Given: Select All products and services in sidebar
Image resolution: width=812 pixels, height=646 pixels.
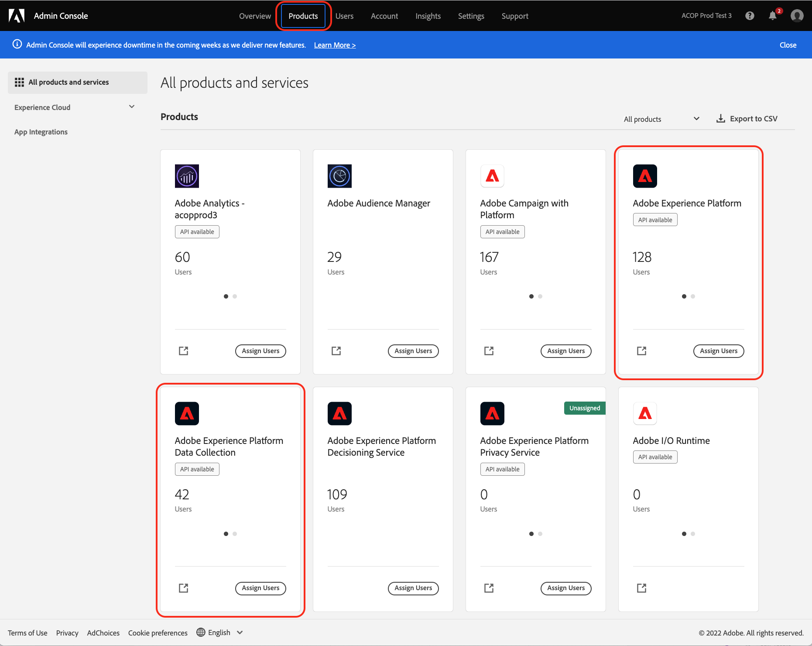Looking at the screenshot, I should pos(78,82).
